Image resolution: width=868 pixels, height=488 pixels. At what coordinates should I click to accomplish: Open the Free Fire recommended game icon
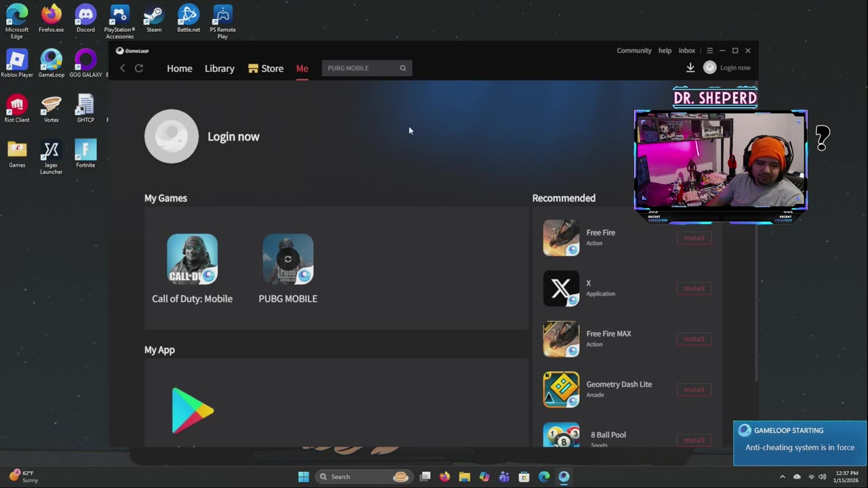(x=561, y=238)
